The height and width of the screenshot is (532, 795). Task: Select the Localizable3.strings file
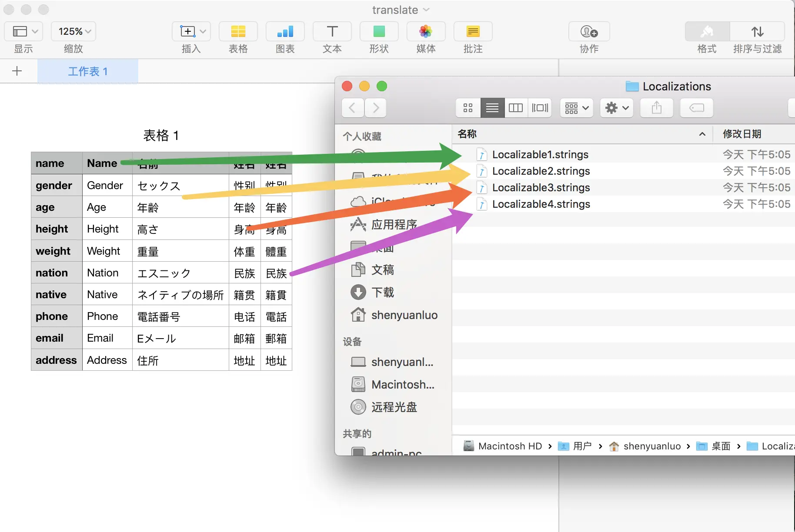coord(541,187)
